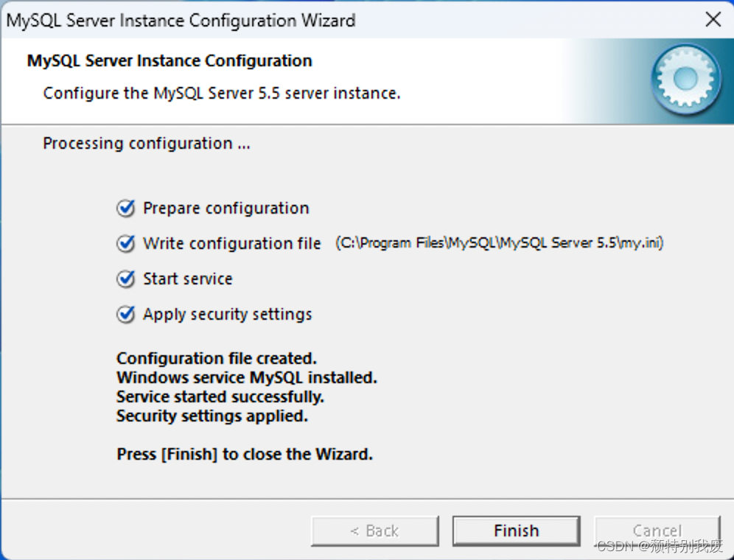This screenshot has height=560, width=734.
Task: Click the Back button
Action: tap(374, 530)
